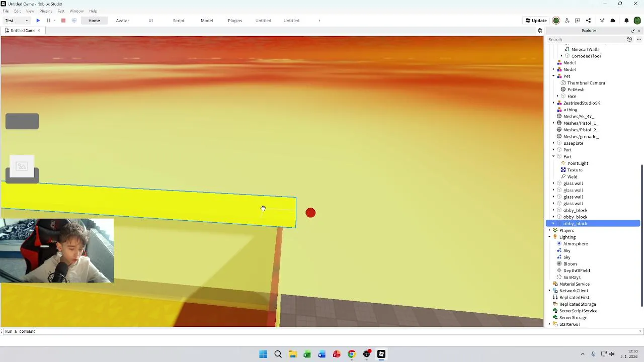Pause the running test

pyautogui.click(x=48, y=21)
